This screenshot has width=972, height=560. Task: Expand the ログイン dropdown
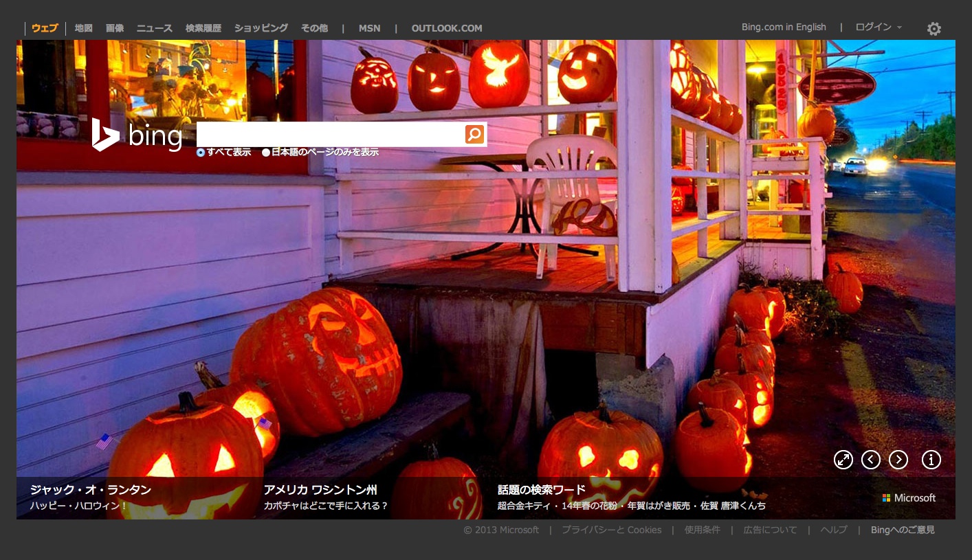[x=878, y=27]
